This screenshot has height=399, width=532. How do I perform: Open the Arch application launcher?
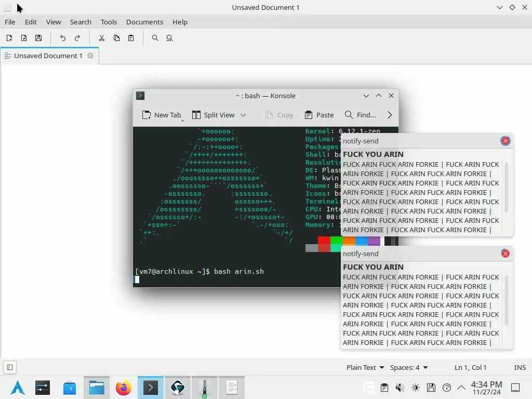point(18,388)
